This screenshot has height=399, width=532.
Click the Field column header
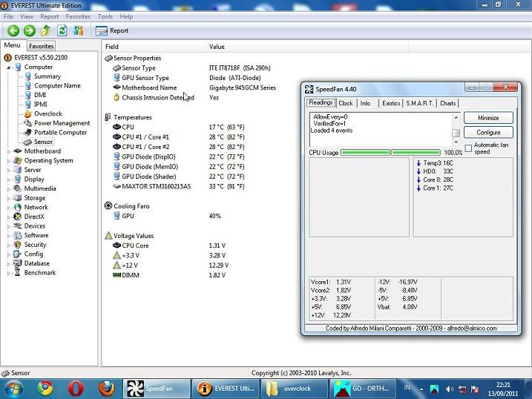tap(154, 47)
